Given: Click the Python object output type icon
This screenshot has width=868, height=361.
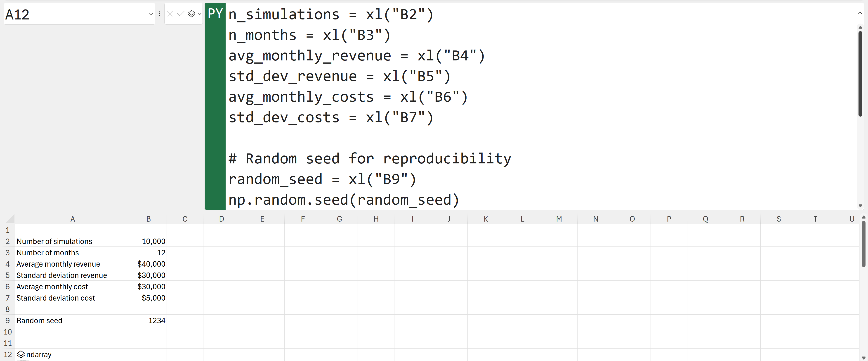Looking at the screenshot, I should click(191, 14).
